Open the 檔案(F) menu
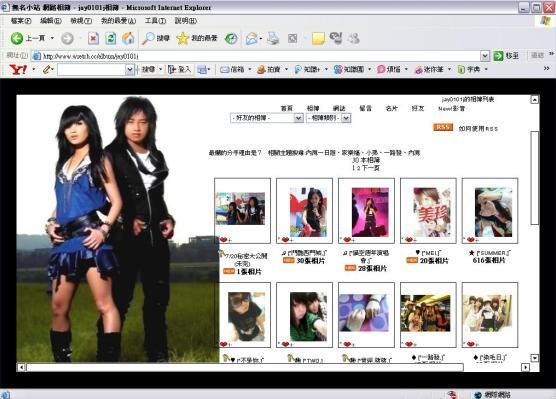This screenshot has width=556, height=399. pos(21,21)
